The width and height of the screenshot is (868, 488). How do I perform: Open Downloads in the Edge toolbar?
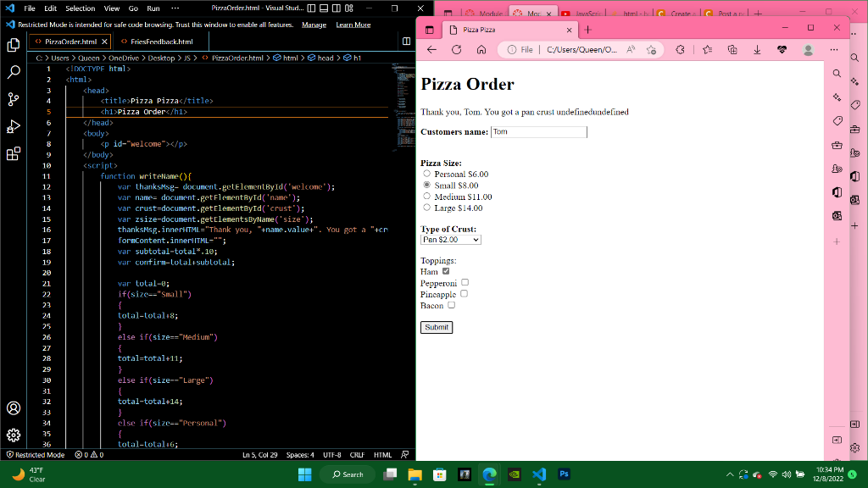point(757,49)
